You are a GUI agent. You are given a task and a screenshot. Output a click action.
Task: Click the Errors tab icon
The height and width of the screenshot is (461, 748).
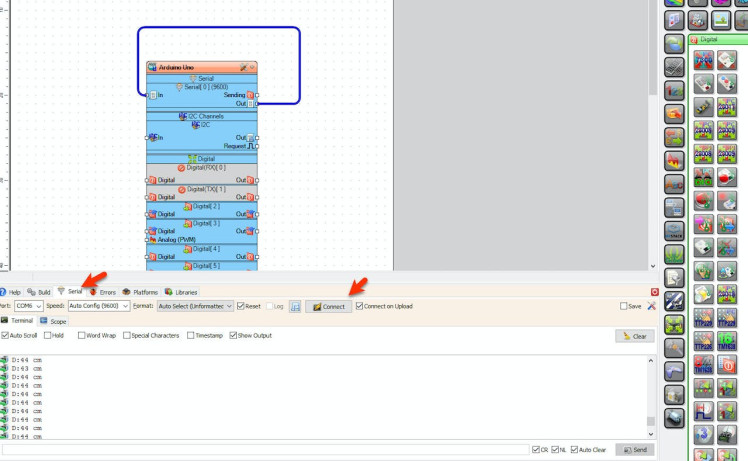93,292
